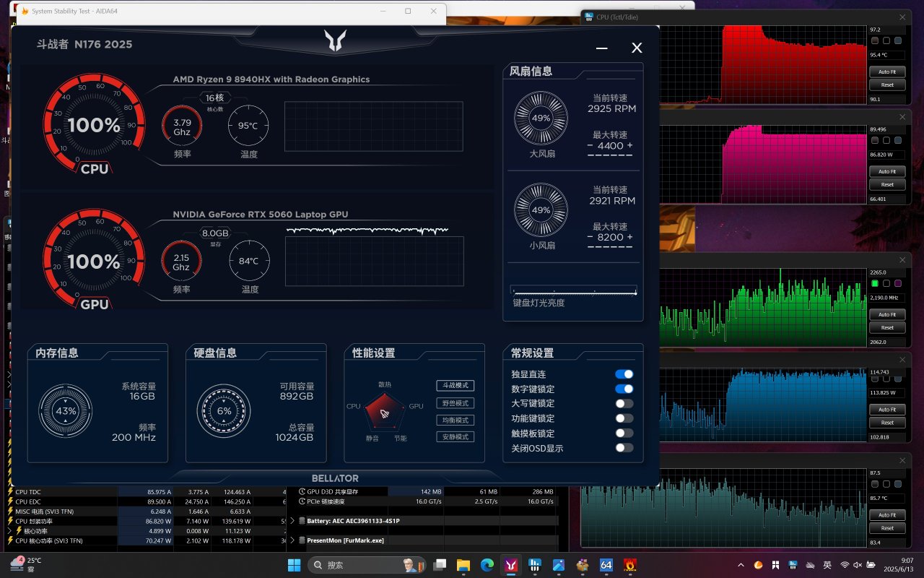Show hidden system tray icons
This screenshot has height=578, width=924.
pos(741,565)
